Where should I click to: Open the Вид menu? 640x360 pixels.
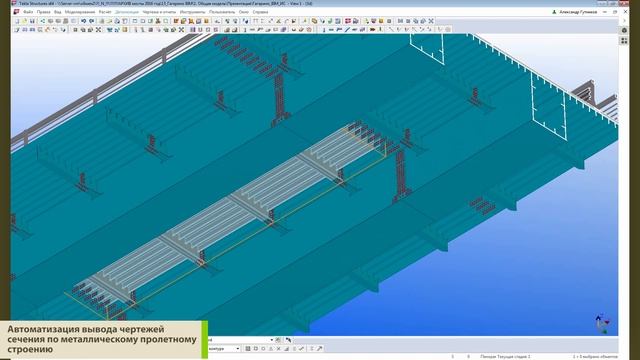[58, 12]
